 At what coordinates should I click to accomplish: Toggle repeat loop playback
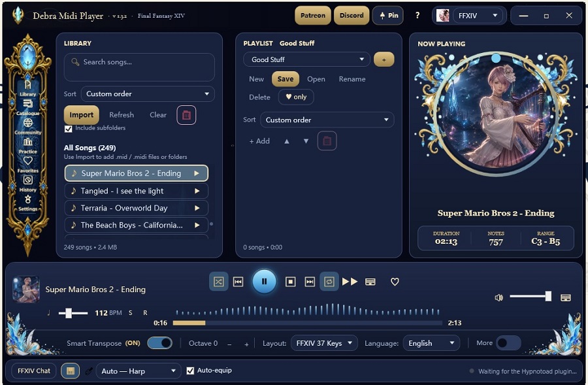(329, 282)
